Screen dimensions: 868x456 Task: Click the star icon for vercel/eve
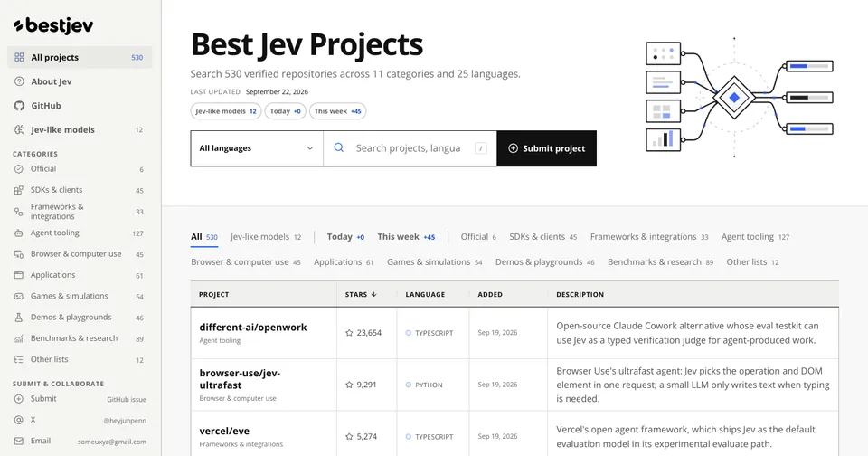(x=349, y=437)
